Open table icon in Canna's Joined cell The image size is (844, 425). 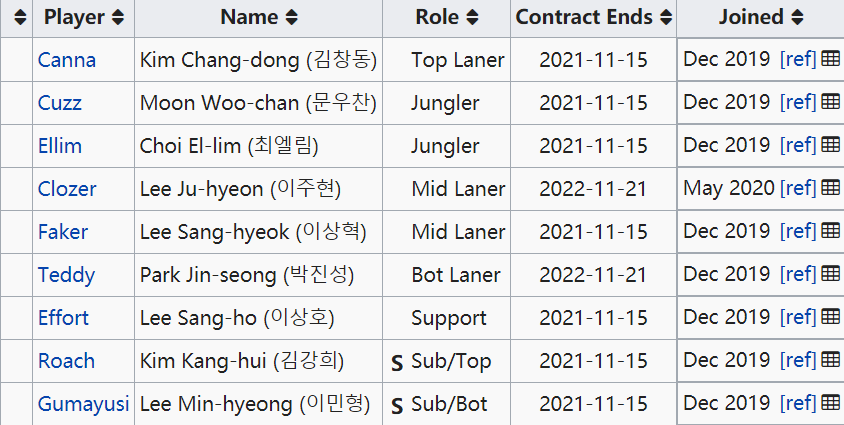point(831,59)
